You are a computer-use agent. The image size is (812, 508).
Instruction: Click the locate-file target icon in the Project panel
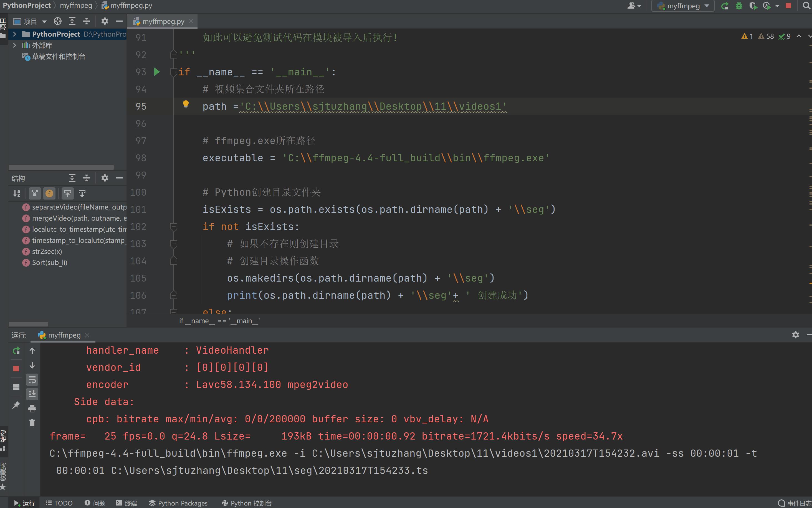[57, 21]
